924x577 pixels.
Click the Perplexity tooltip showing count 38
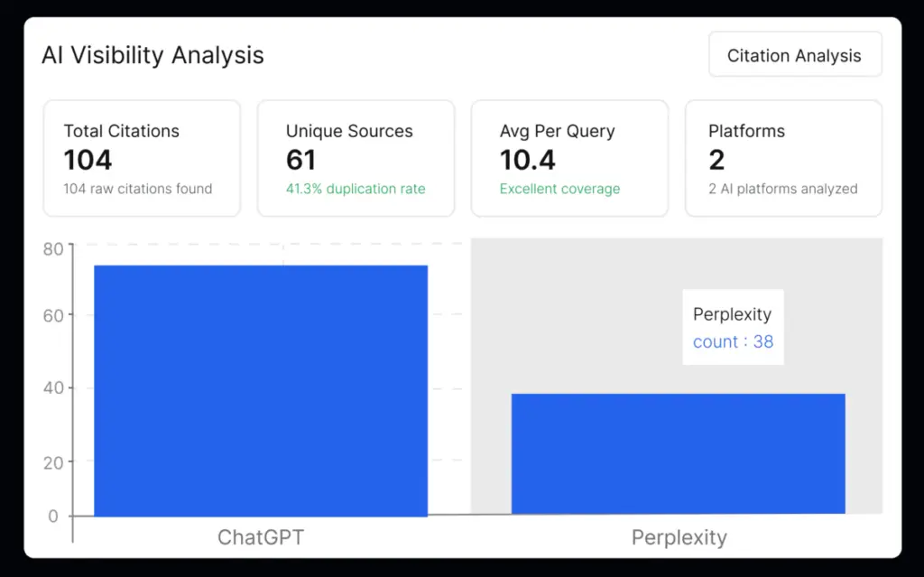coord(733,327)
